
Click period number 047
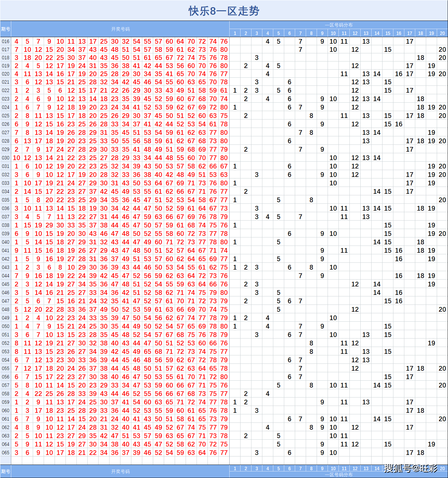coord(6,301)
